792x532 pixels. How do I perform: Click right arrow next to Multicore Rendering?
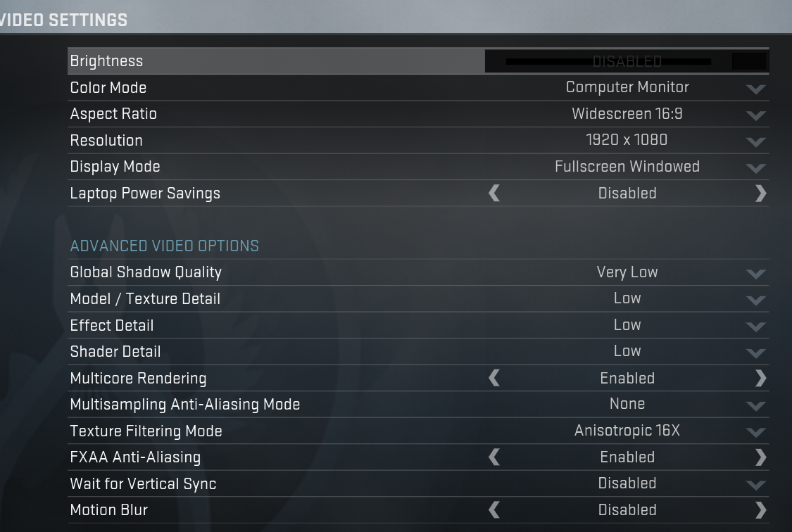[760, 379]
